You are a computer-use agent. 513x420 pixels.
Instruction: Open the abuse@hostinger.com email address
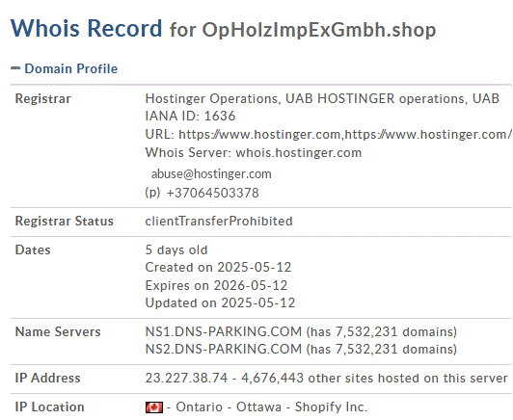pyautogui.click(x=211, y=174)
